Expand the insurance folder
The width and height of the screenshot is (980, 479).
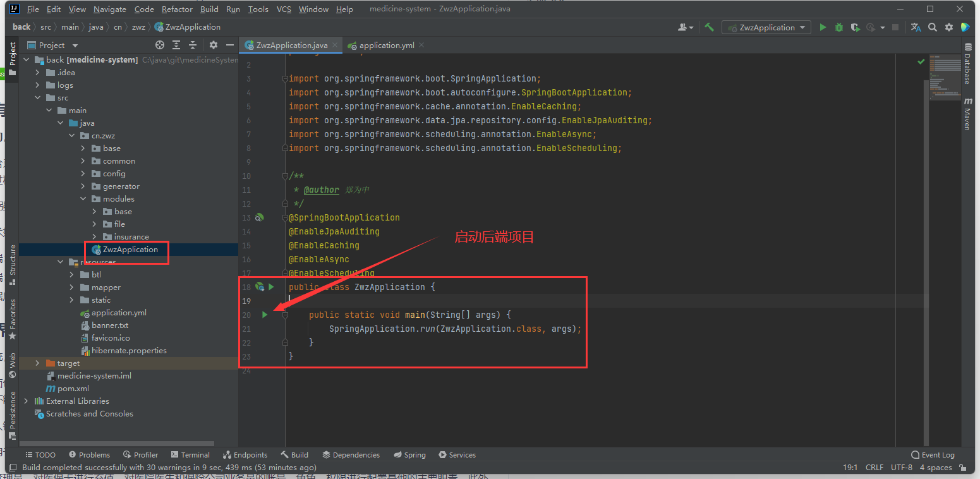(x=94, y=236)
